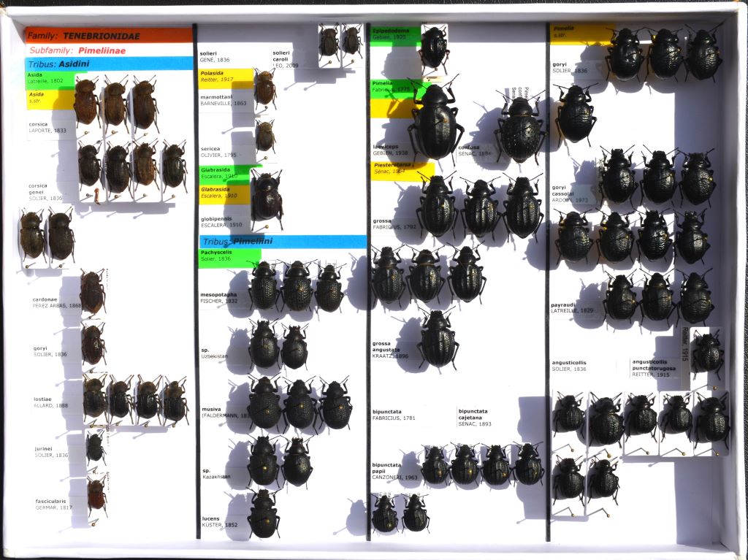Pick the green Pachyscelis Solier, 1836 tag
Image resolution: width=748 pixels, height=560 pixels.
[229, 256]
